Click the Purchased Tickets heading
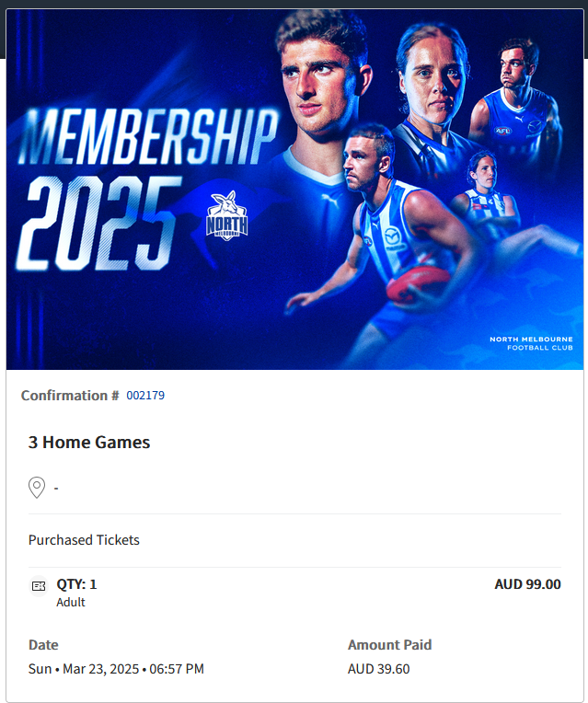The height and width of the screenshot is (703, 588). (x=84, y=540)
